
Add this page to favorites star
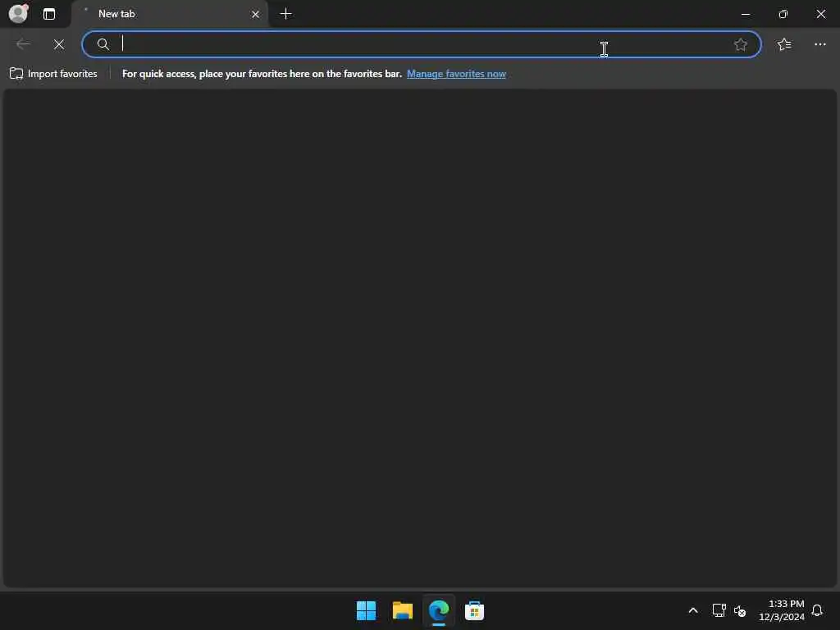[741, 44]
